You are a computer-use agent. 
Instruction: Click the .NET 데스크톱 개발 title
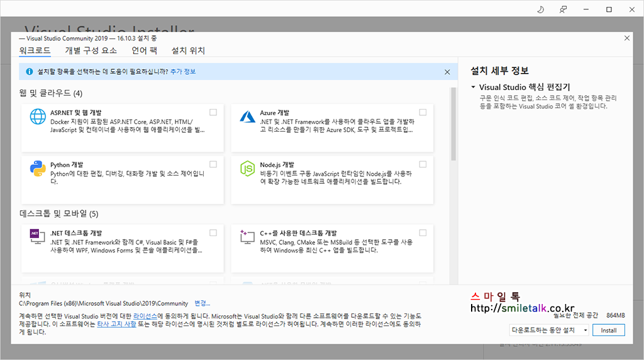(76, 233)
